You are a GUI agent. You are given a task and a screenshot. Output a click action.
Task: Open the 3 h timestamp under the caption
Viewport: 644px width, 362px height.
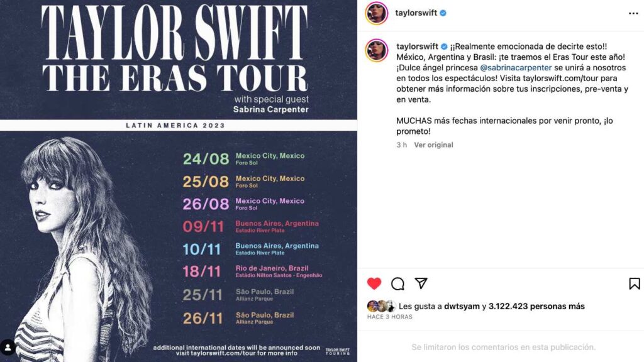click(402, 145)
